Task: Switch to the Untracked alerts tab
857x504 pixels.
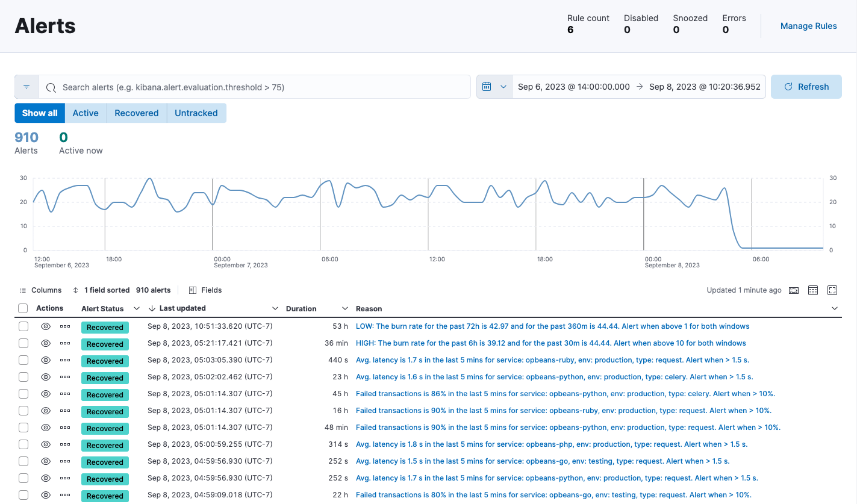Action: coord(196,113)
